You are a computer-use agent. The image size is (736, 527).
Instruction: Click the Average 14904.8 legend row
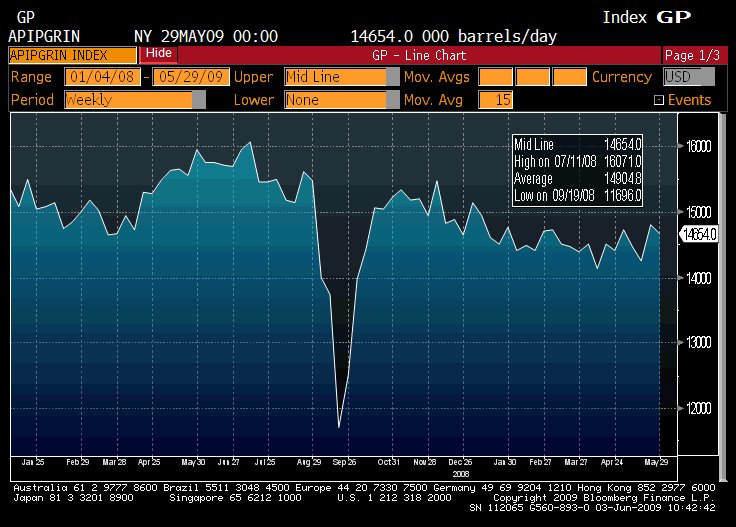click(577, 178)
